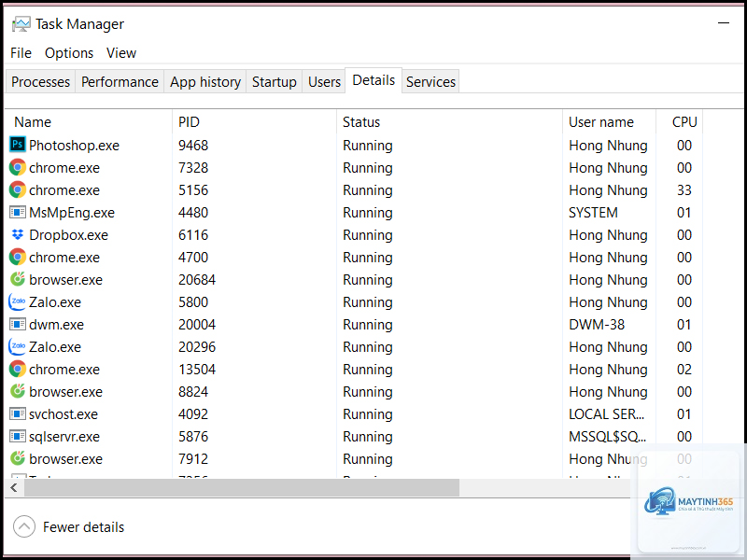The width and height of the screenshot is (747, 560).
Task: Click the Task Manager title bar icon
Action: pos(21,24)
